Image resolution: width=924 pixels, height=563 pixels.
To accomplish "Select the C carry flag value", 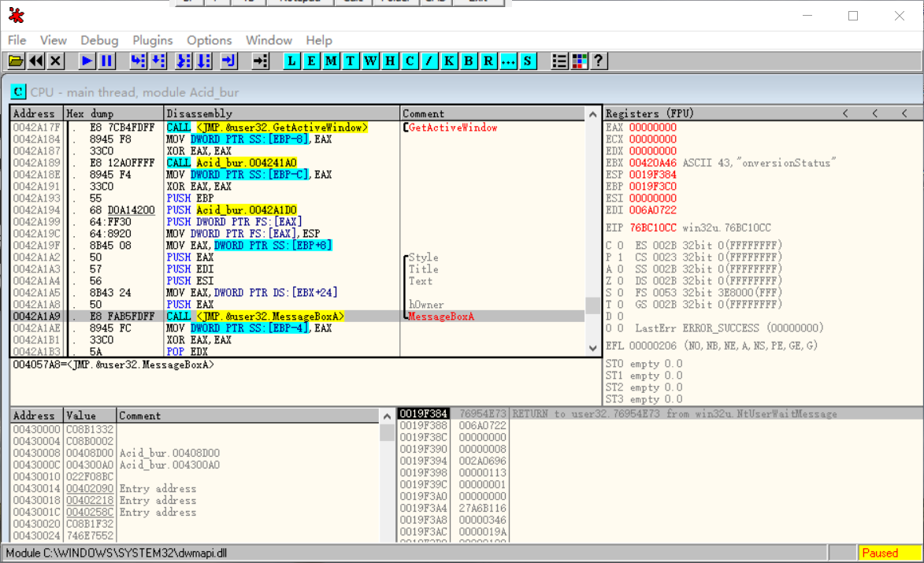I will 618,246.
